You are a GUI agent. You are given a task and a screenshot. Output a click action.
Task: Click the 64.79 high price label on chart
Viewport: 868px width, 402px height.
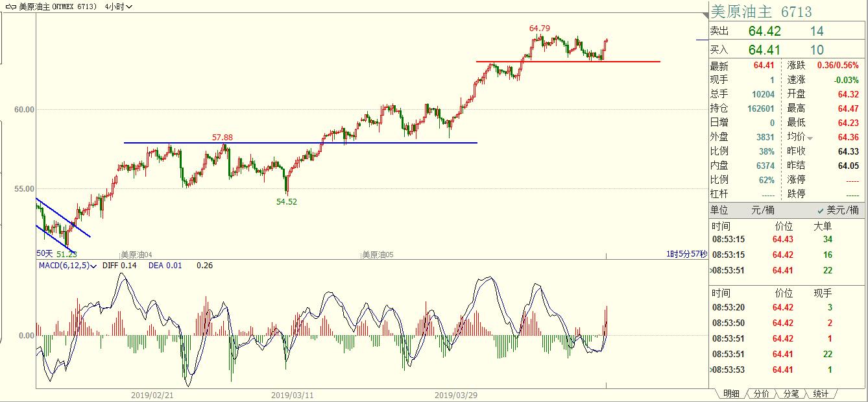[540, 29]
